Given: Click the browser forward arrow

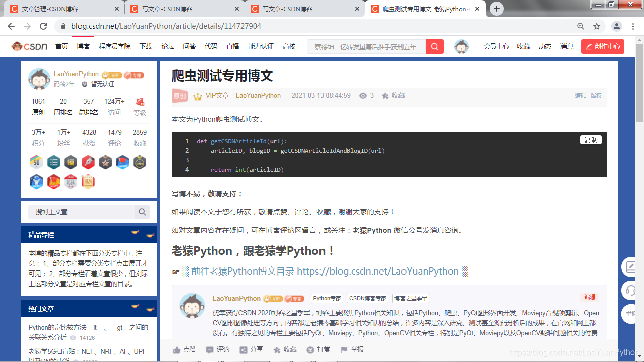Looking at the screenshot, I should tap(27, 26).
